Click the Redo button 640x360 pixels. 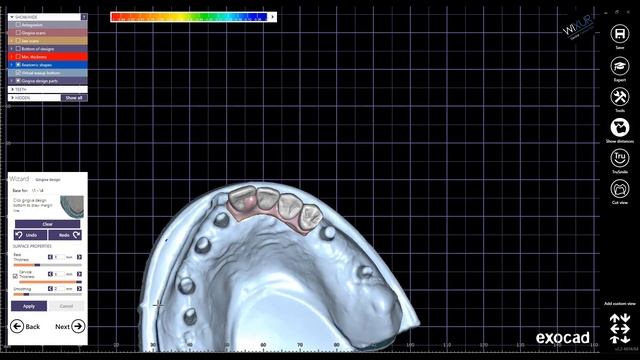point(65,235)
